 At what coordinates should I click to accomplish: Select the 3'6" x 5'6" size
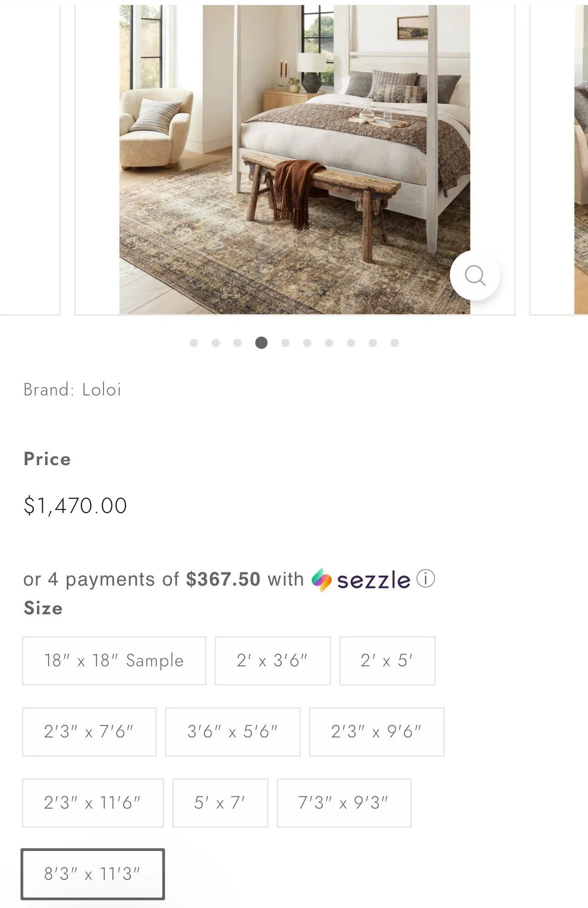pos(233,731)
